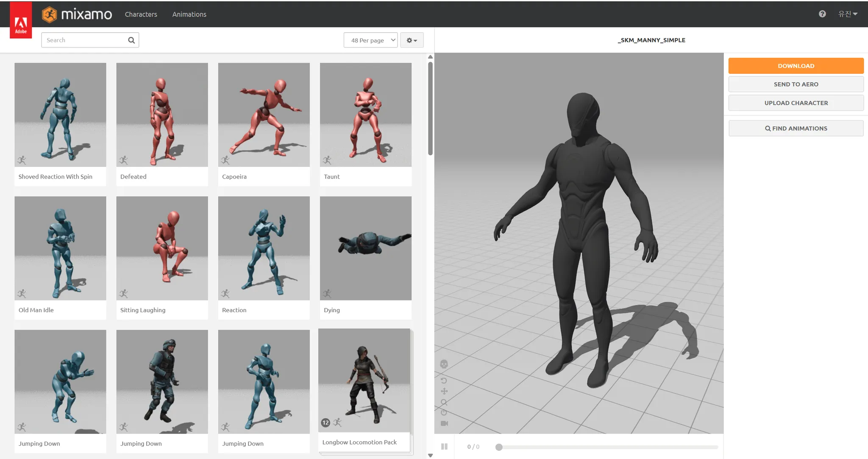The height and width of the screenshot is (459, 868).
Task: Click the help question mark icon
Action: click(x=822, y=14)
